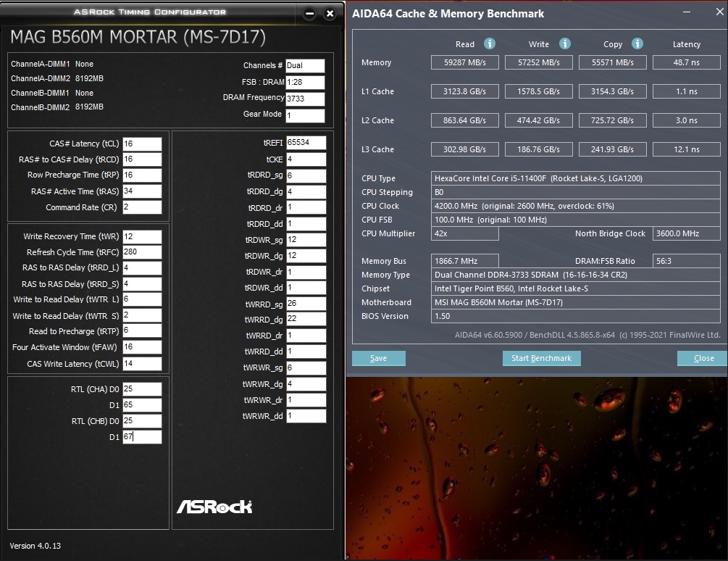
Task: Click the Memory Latency result 48.7 ns
Action: point(686,62)
